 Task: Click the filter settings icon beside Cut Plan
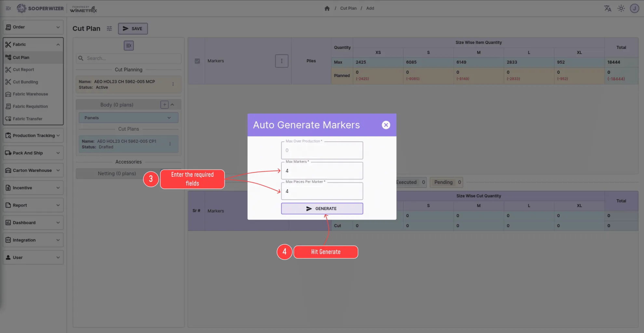(x=109, y=29)
